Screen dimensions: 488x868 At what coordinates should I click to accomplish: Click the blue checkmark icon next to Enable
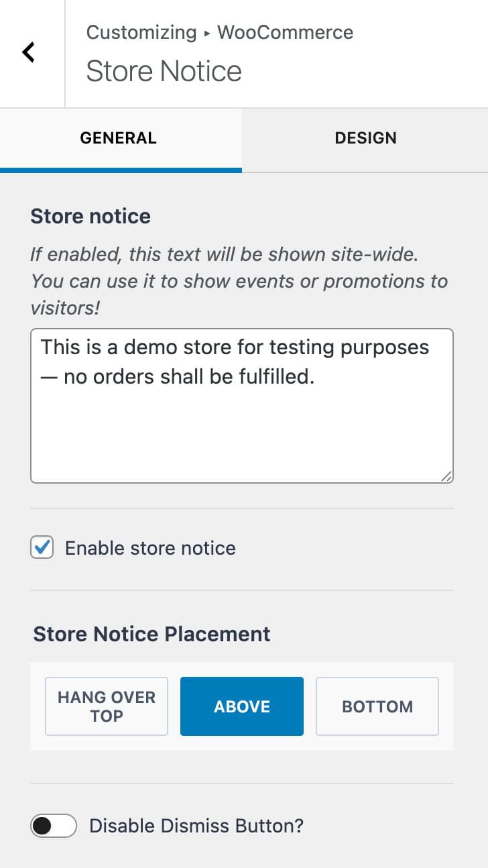pos(41,548)
